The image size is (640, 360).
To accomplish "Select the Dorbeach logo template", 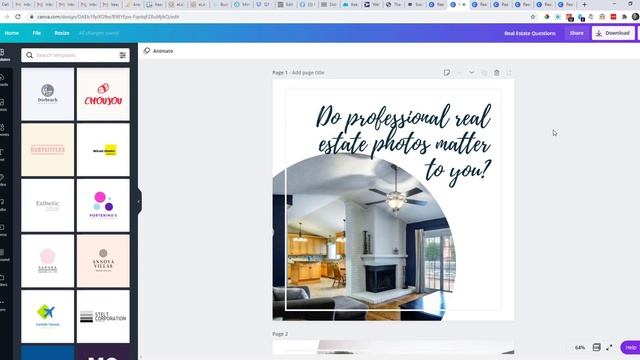I will point(48,94).
